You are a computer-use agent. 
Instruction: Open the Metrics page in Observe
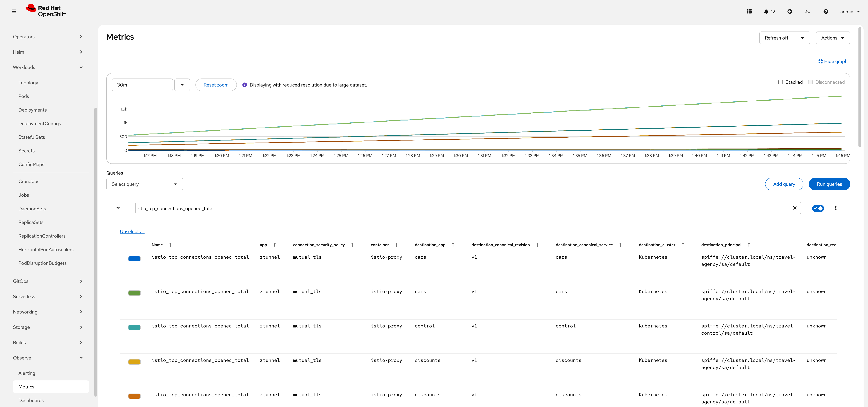(x=26, y=386)
